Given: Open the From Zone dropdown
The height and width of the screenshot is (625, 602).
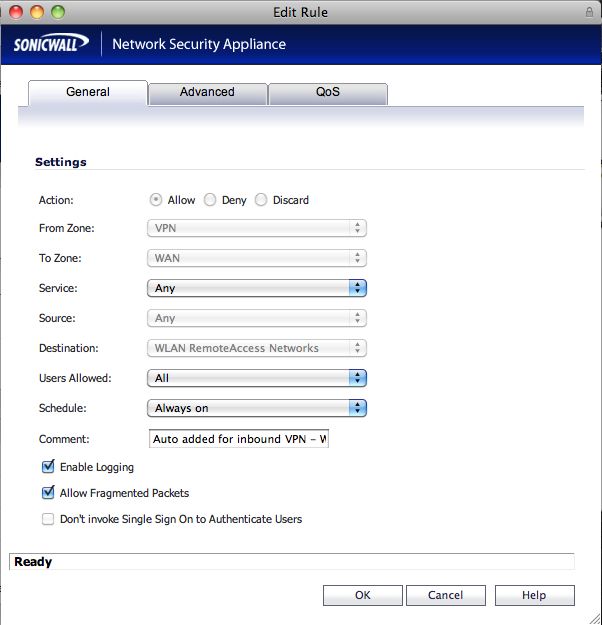Looking at the screenshot, I should 257,228.
